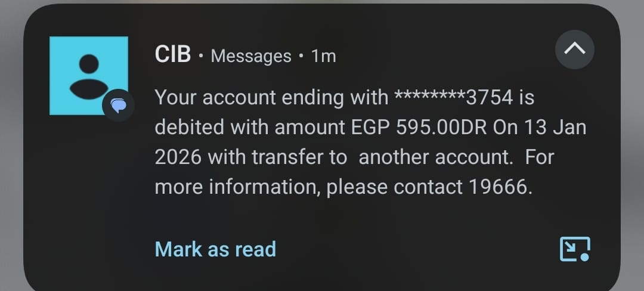644x291 pixels.
Task: Tap the CIB sender name
Action: 172,55
